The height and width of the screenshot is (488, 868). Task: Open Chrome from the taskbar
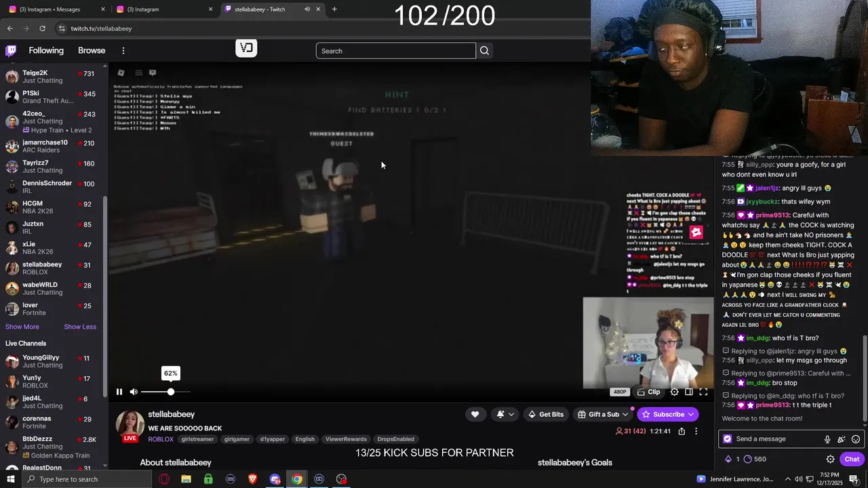pyautogui.click(x=296, y=479)
